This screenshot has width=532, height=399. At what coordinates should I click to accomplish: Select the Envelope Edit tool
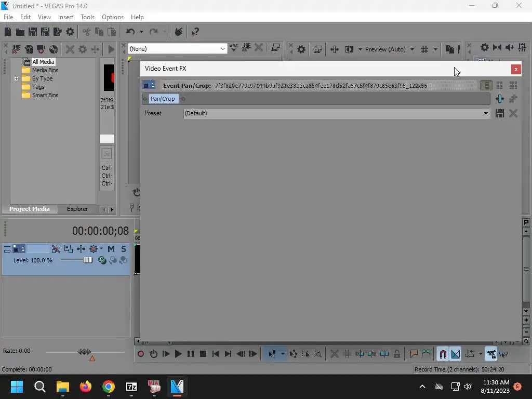pos(294,354)
